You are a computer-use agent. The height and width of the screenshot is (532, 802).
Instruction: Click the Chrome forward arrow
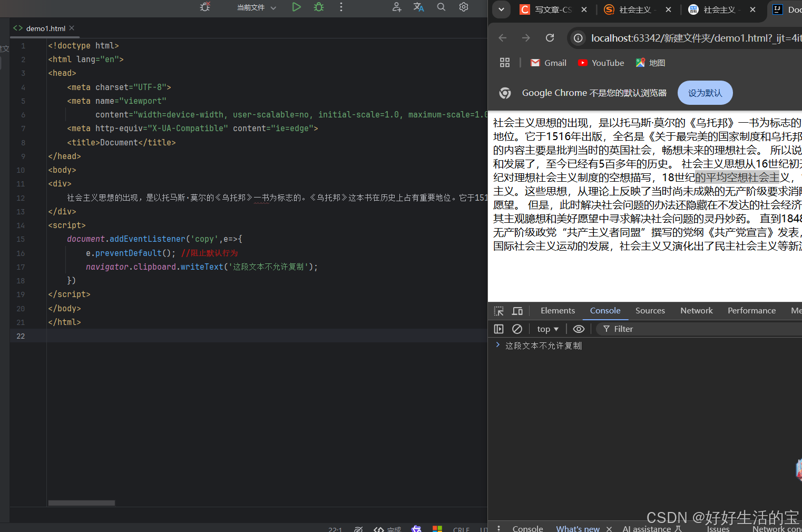[526, 38]
